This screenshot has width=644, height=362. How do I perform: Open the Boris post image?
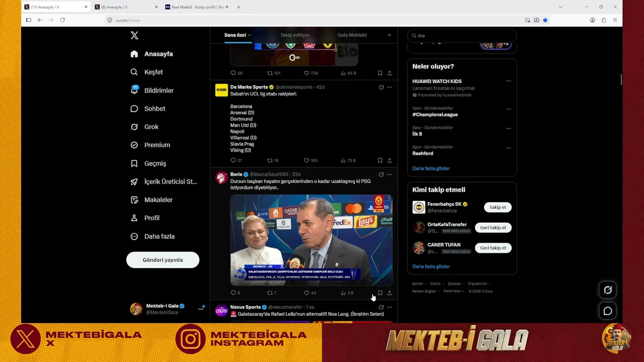[x=311, y=240]
